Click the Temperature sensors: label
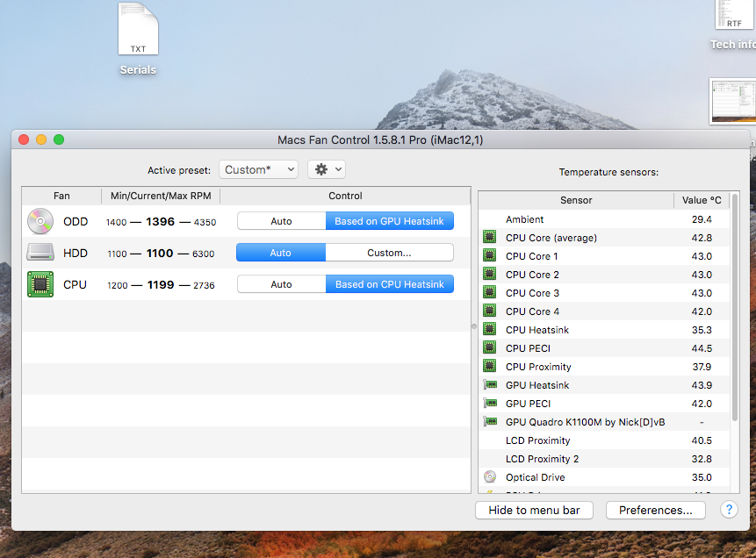Image resolution: width=756 pixels, height=558 pixels. click(x=608, y=172)
